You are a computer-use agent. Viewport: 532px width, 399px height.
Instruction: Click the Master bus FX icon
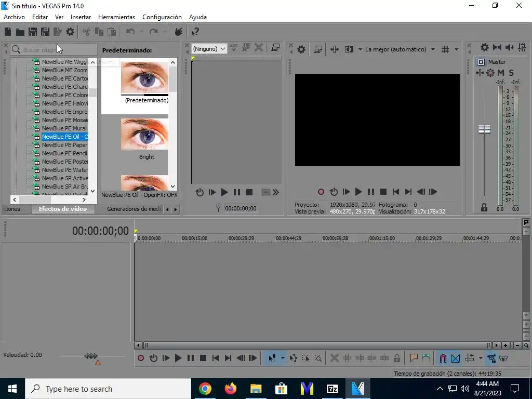[480, 73]
